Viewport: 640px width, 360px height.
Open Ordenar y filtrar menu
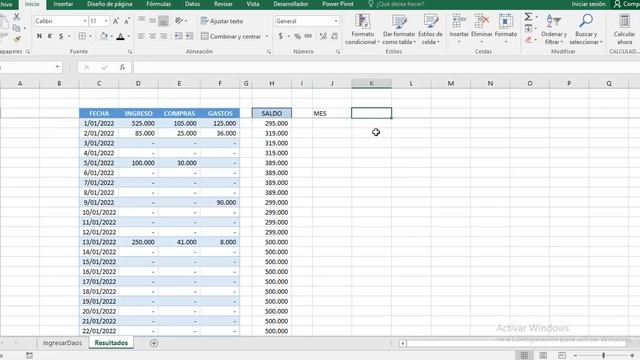[x=553, y=29]
